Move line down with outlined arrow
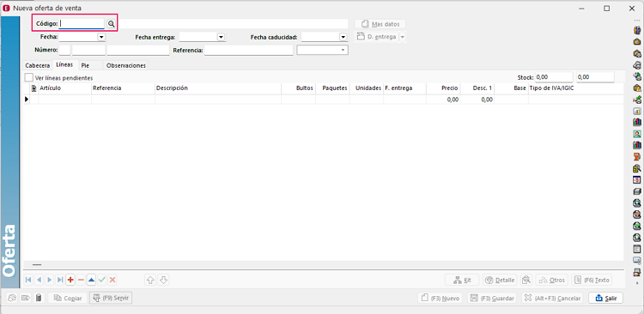This screenshot has width=644, height=314. tap(163, 280)
